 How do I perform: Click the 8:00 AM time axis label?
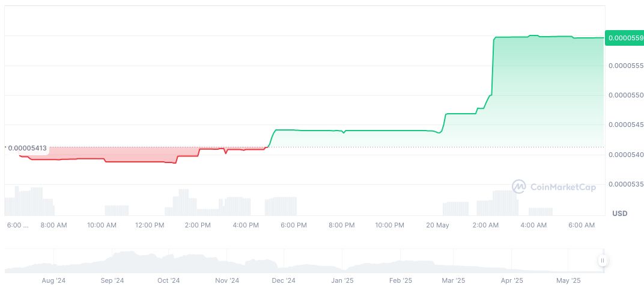(x=53, y=225)
